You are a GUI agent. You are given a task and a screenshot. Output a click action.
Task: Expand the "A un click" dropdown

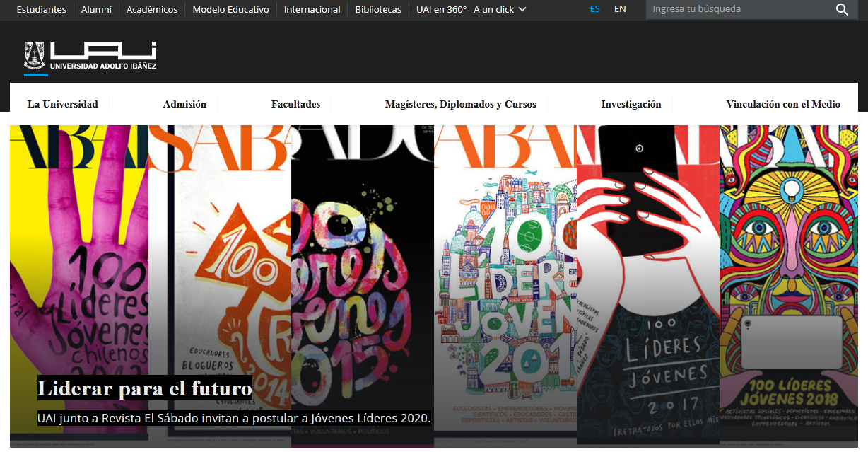(x=500, y=9)
